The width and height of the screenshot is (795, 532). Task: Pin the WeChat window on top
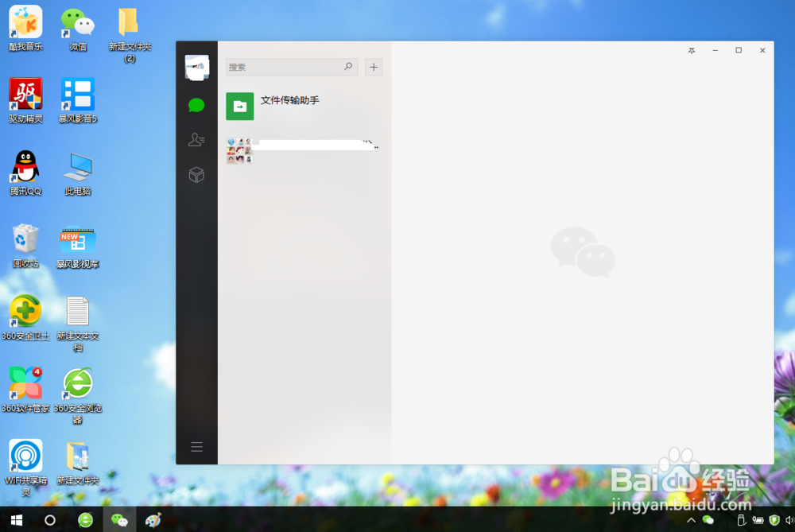click(692, 50)
